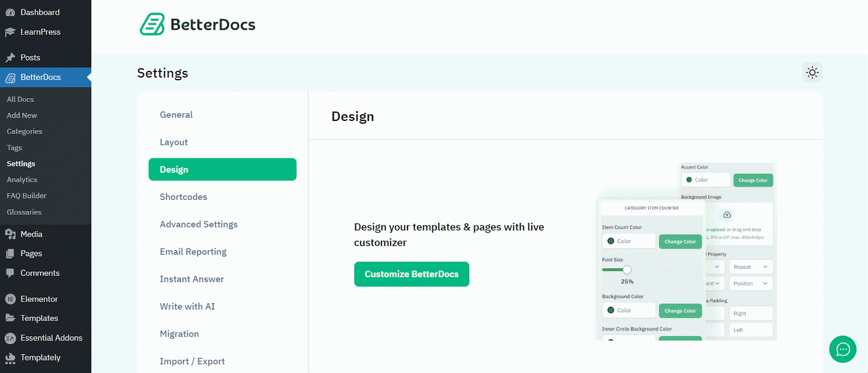The width and height of the screenshot is (868, 373).
Task: Select Add New under BetterDocs
Action: tap(21, 115)
